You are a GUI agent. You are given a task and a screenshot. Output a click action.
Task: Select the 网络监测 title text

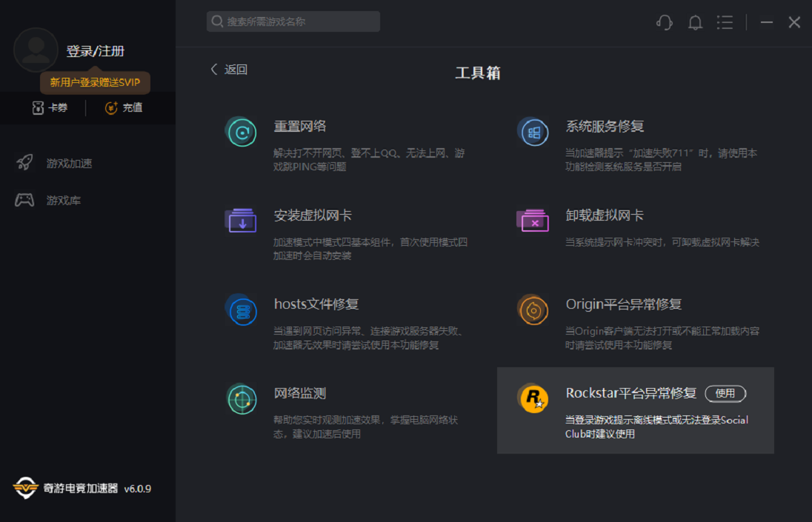[x=300, y=393]
